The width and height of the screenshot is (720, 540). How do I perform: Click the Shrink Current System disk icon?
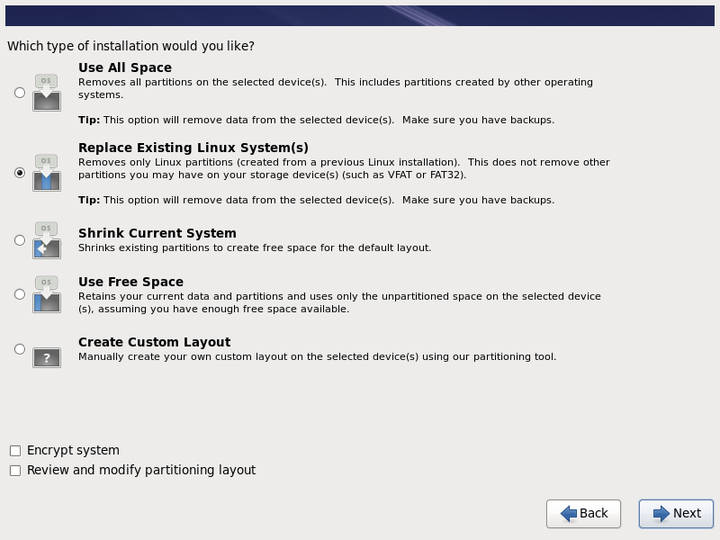coord(46,241)
